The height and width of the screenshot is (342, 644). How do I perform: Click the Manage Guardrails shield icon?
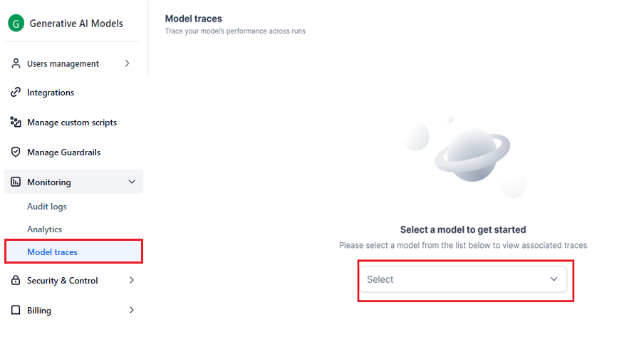pos(16,152)
